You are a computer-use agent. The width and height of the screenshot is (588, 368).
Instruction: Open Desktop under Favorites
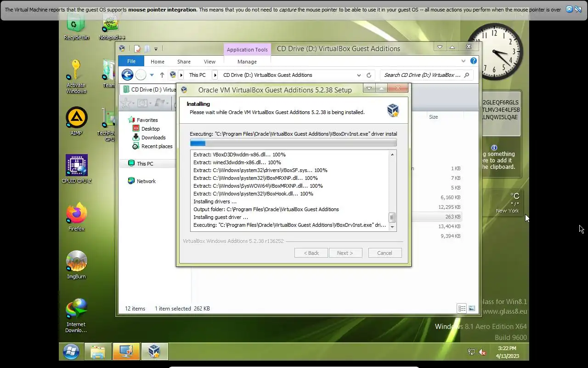(x=150, y=129)
